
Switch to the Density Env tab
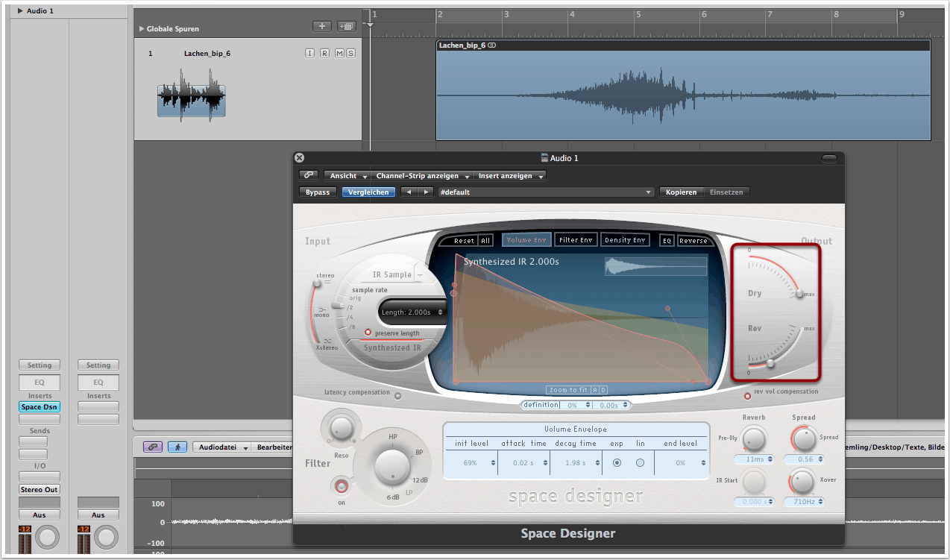(624, 240)
